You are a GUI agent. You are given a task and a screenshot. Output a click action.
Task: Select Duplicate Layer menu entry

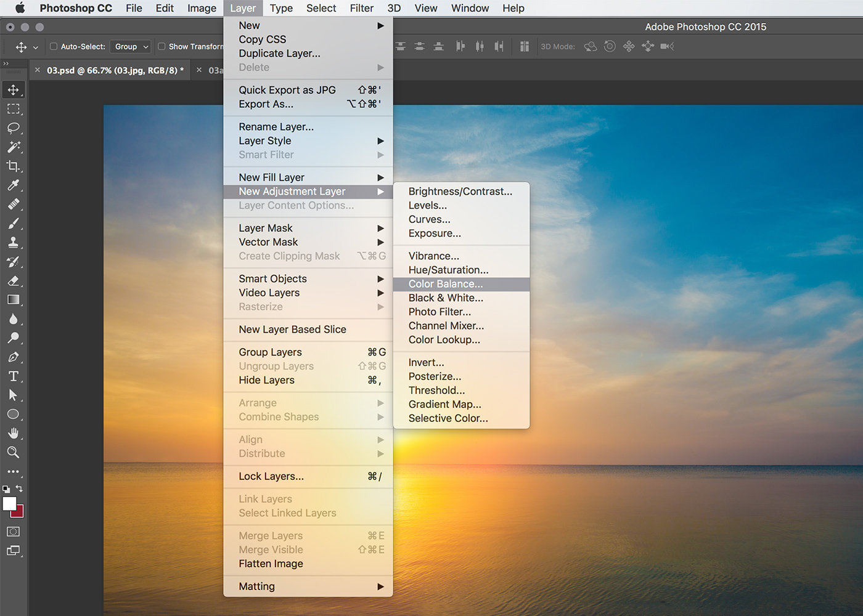[308, 53]
